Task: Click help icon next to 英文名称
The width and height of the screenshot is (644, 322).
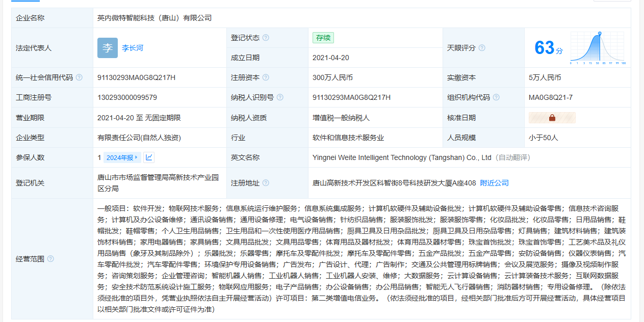Action: (266, 157)
